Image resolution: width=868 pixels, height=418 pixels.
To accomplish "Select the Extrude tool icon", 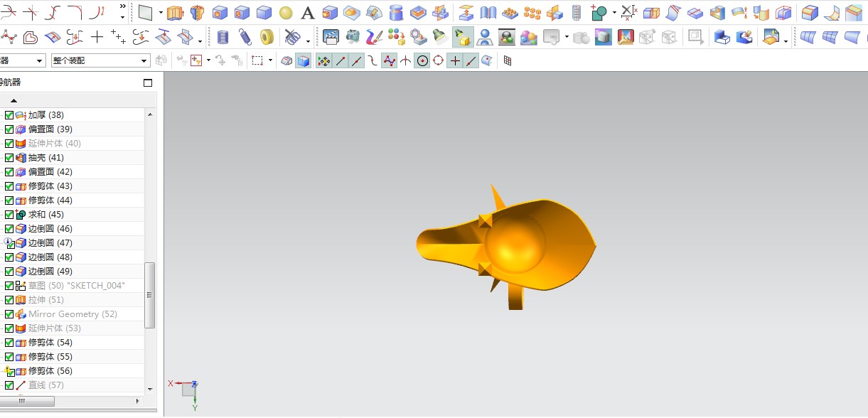I will pyautogui.click(x=175, y=13).
